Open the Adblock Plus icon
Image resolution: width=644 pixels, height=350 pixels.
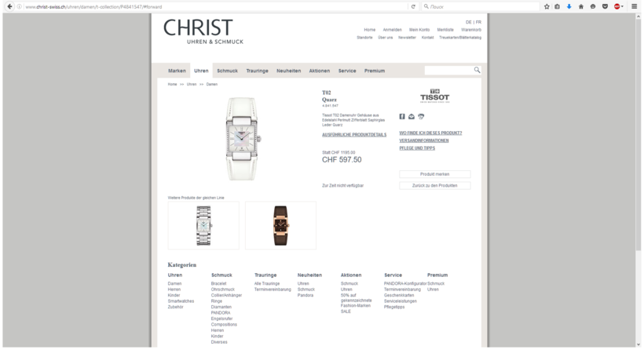[617, 6]
